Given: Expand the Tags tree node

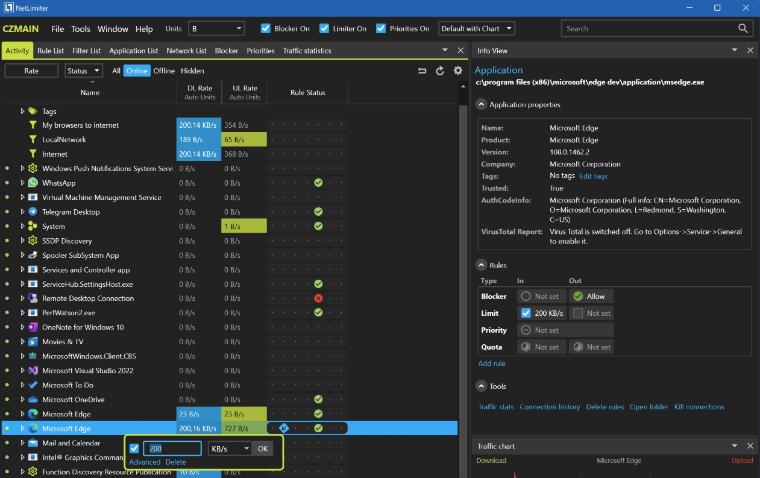Looking at the screenshot, I should (22, 111).
